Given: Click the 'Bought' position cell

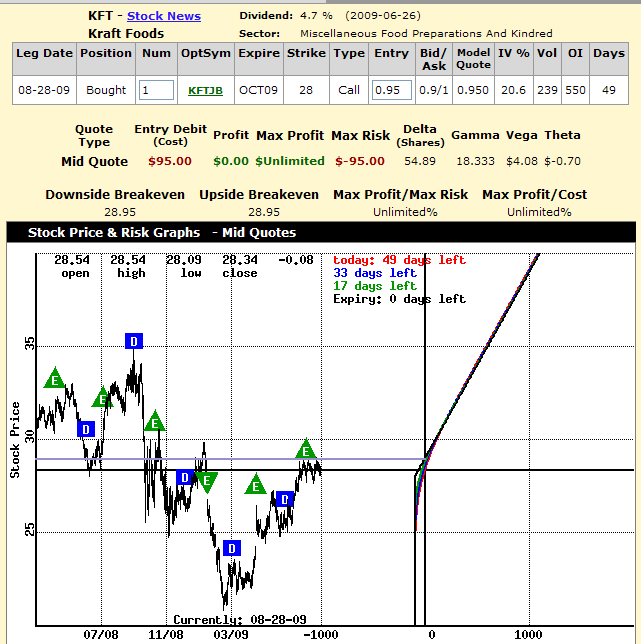Looking at the screenshot, I should [106, 90].
